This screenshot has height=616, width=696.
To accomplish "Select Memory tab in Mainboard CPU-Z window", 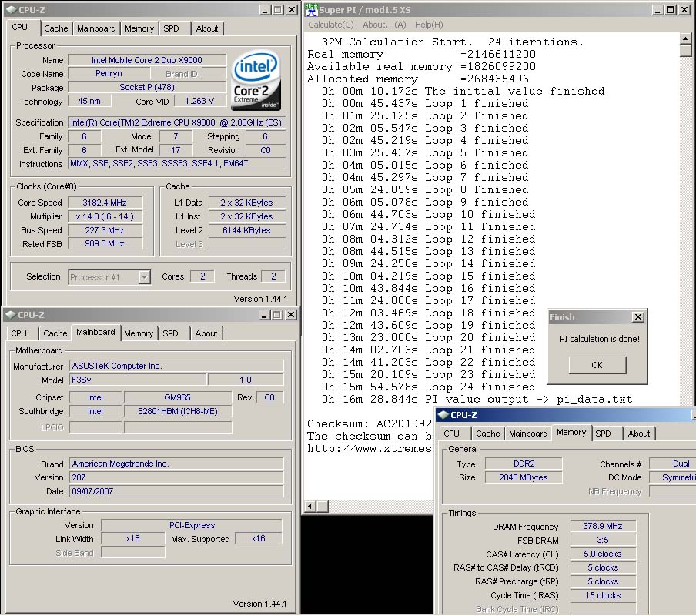I will point(139,333).
